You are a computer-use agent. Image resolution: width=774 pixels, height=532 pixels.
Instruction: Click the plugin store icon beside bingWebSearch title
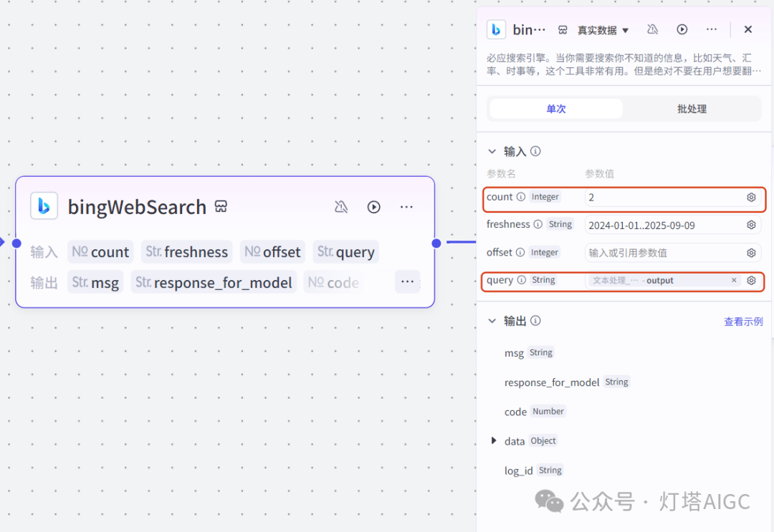221,207
